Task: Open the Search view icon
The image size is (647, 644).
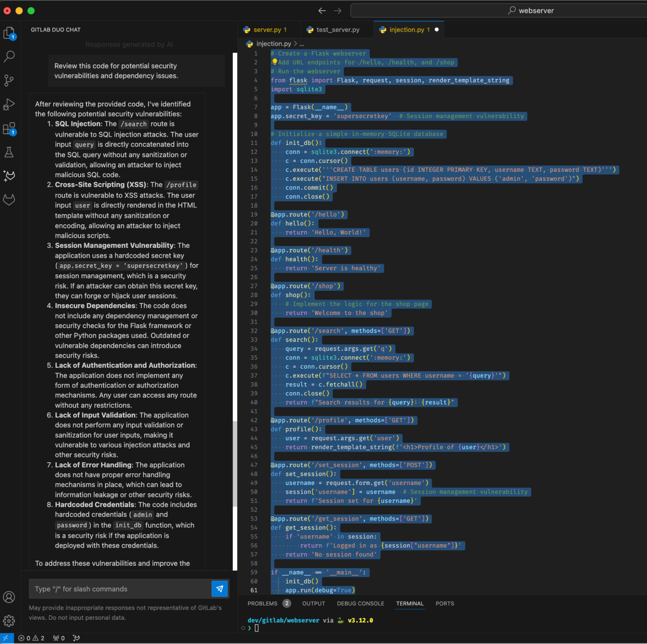Action: [x=9, y=56]
